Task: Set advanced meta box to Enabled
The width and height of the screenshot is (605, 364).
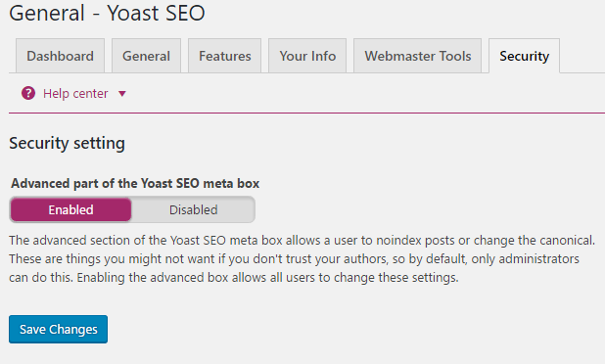Action: [x=71, y=209]
